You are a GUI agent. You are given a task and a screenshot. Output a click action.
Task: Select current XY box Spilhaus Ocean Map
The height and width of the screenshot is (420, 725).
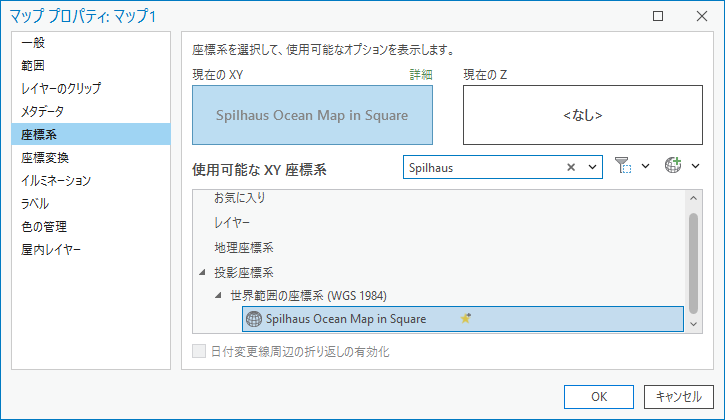[x=313, y=115]
